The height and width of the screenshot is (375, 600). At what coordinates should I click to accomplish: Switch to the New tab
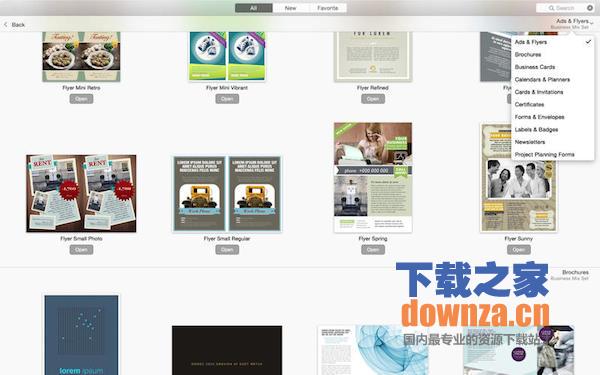coord(290,8)
